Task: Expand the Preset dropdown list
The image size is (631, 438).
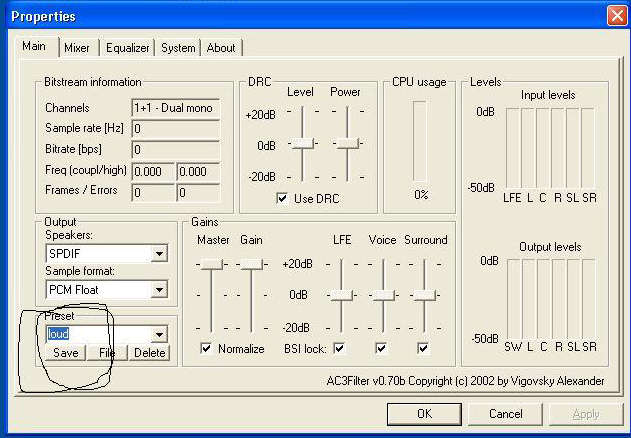Action: tap(158, 335)
